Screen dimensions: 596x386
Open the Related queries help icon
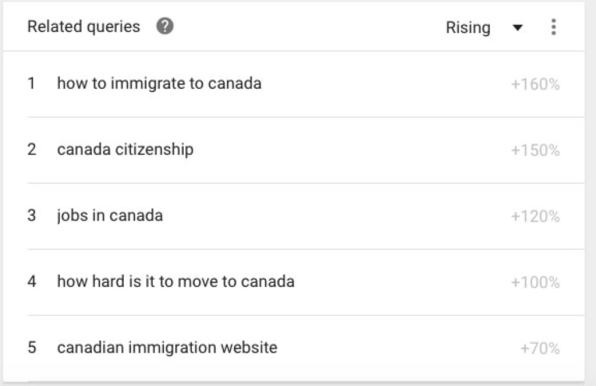point(165,26)
